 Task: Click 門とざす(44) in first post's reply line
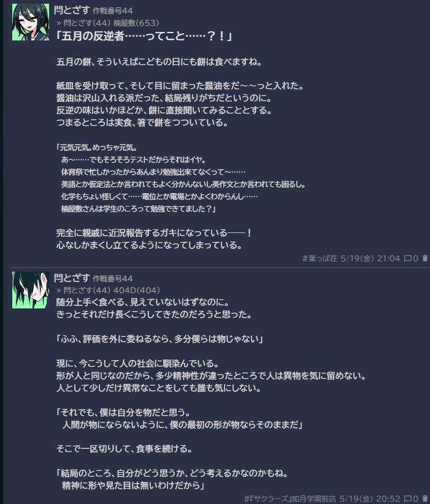click(87, 23)
